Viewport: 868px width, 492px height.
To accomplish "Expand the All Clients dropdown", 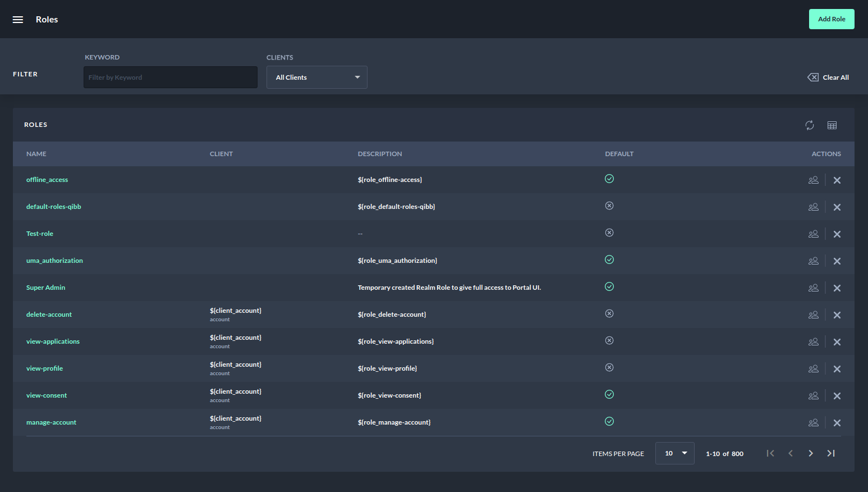I will tap(316, 78).
